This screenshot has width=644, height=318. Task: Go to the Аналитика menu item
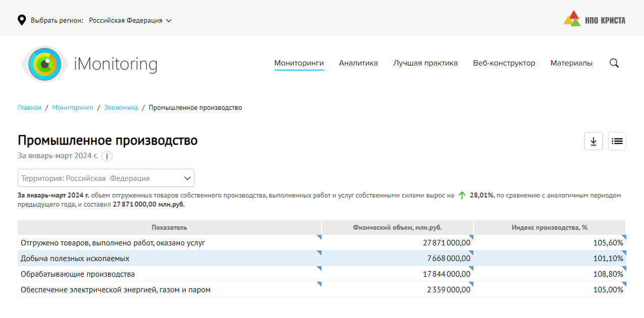point(358,63)
